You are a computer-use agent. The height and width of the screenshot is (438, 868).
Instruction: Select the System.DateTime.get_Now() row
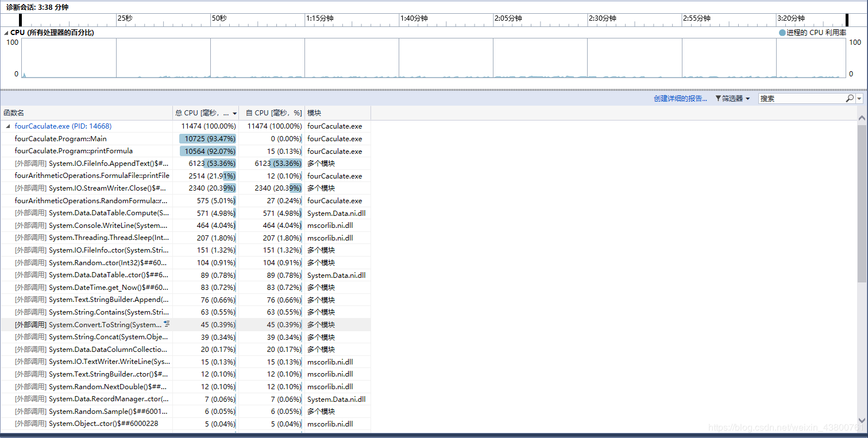(x=185, y=288)
